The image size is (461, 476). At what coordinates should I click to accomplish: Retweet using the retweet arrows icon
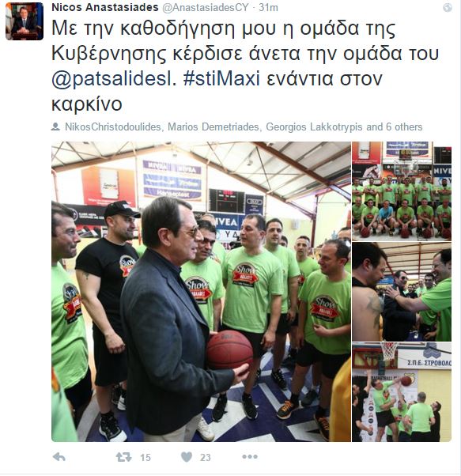pyautogui.click(x=123, y=457)
